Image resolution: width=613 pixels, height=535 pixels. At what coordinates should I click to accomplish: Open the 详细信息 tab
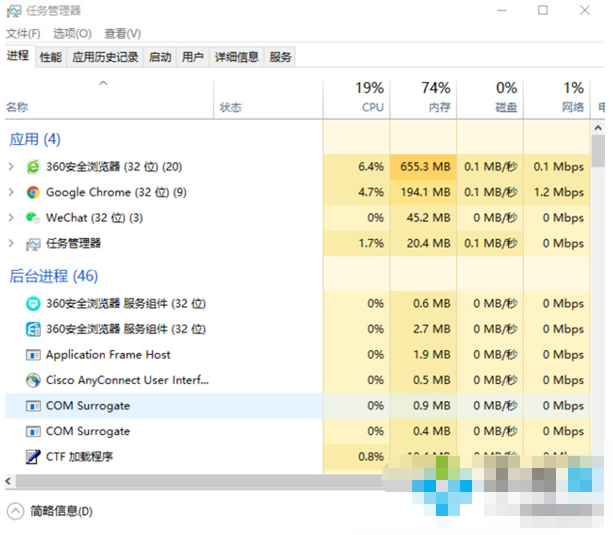237,58
